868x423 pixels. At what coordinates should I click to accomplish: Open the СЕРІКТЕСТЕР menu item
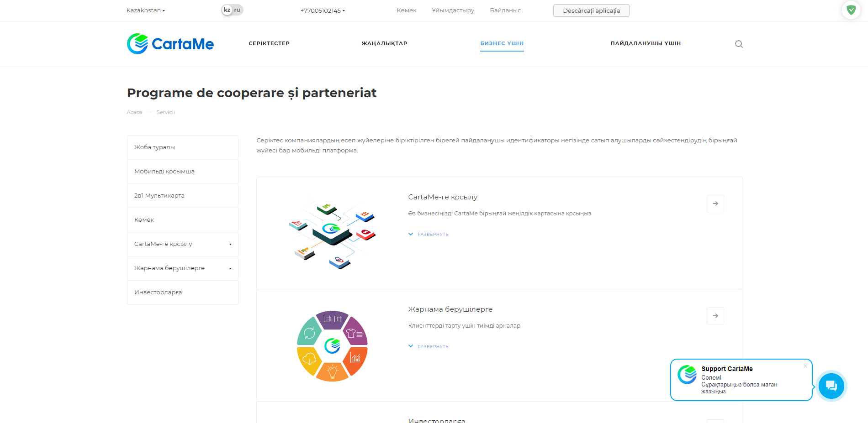(269, 43)
